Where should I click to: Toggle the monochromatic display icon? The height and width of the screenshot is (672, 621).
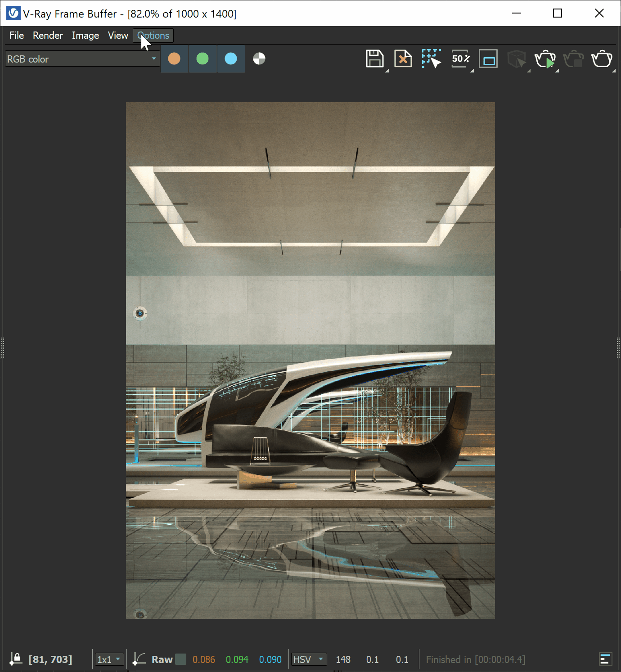coord(259,59)
